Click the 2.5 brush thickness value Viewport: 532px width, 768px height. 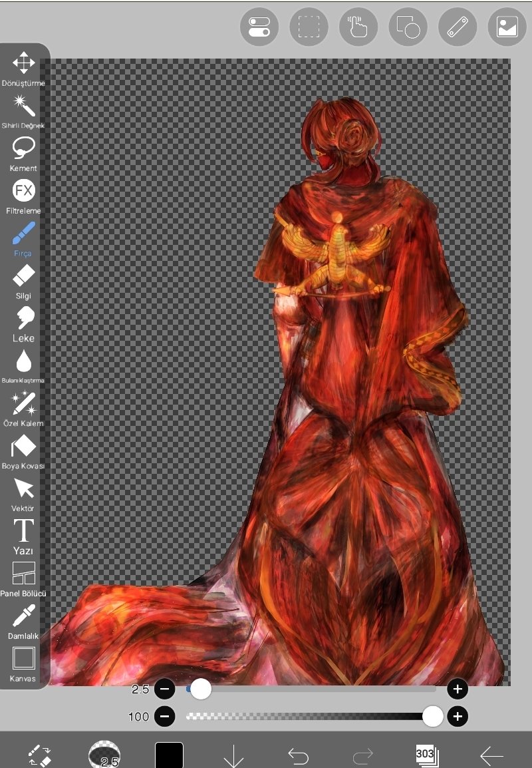[140, 689]
